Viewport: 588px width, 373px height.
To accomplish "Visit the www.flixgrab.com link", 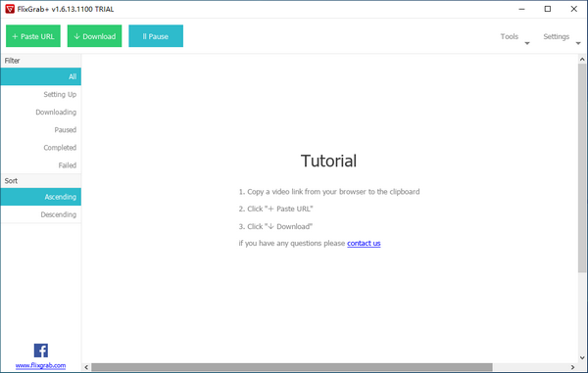I will coord(40,365).
